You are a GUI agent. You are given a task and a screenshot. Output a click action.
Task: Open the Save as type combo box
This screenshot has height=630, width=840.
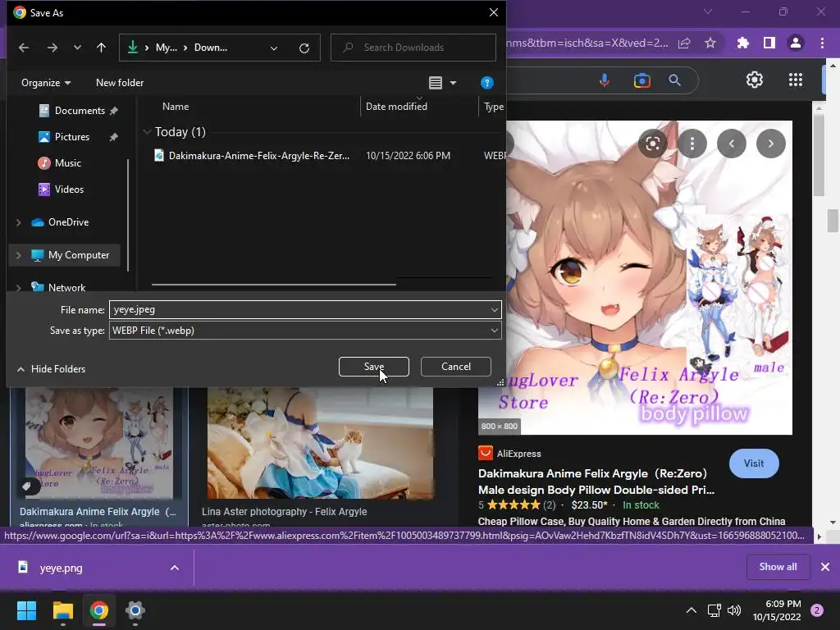click(x=305, y=331)
